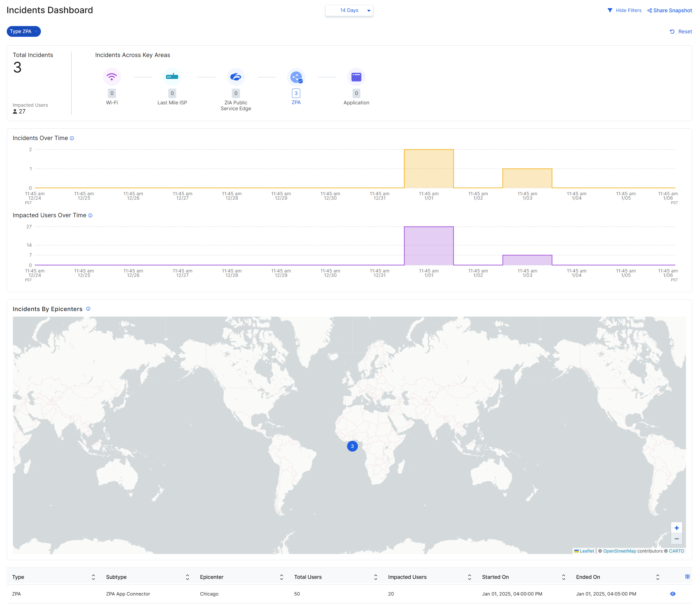Viewport: 700px width, 604px height.
Task: Click the map cluster marker labeled 3
Action: click(352, 446)
